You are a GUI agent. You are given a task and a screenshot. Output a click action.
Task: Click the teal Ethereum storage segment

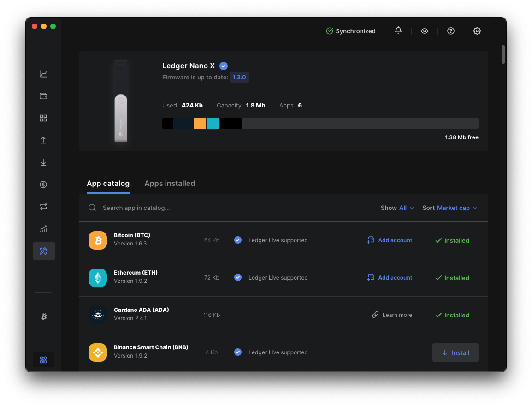(213, 123)
